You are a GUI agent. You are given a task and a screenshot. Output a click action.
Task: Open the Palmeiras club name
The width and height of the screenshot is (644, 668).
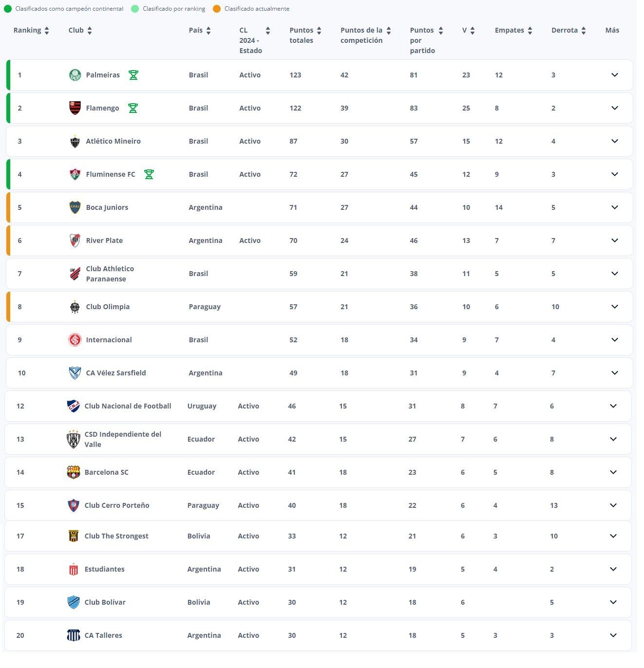[103, 75]
